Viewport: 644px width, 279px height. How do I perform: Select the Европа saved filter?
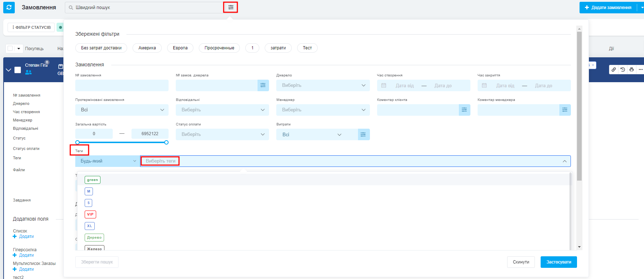coord(180,48)
